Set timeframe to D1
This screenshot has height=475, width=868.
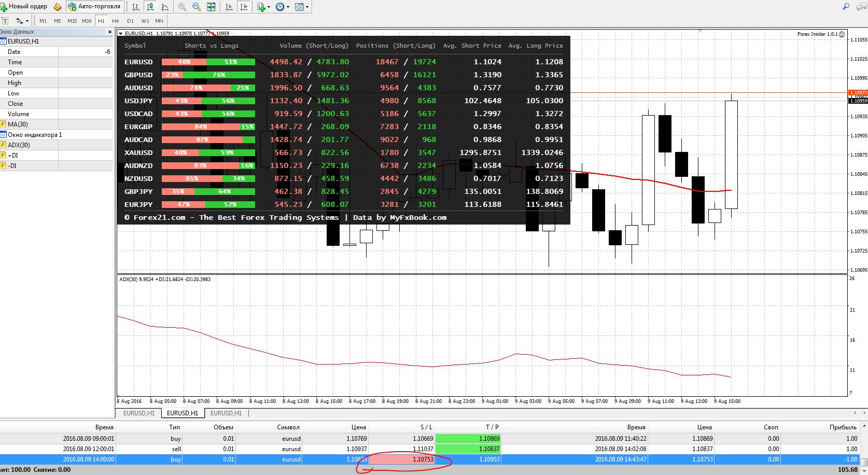130,21
